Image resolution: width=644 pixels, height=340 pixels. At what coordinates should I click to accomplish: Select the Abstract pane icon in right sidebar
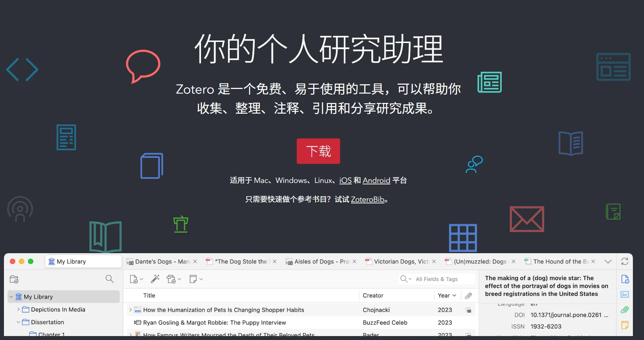click(x=625, y=294)
